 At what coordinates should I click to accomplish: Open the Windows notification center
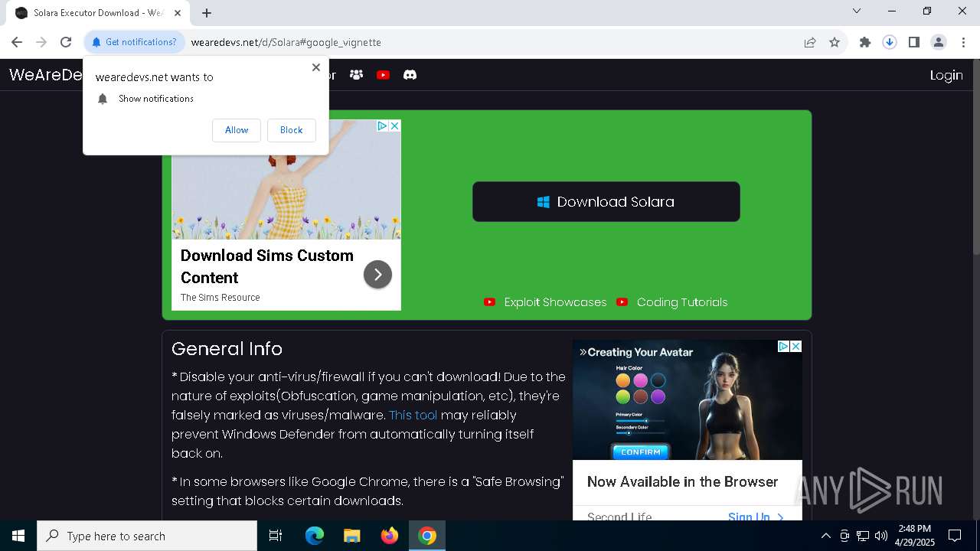click(x=955, y=536)
